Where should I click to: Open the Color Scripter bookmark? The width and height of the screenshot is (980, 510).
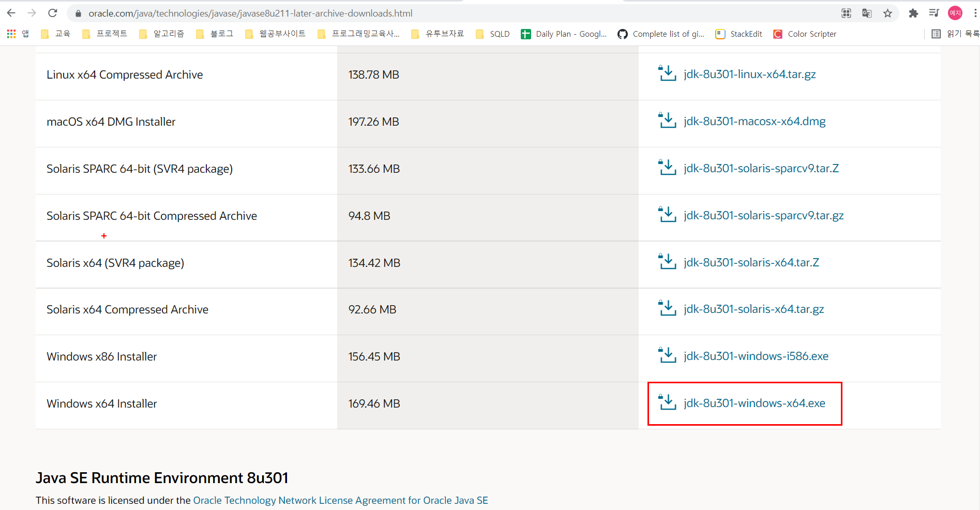[805, 34]
